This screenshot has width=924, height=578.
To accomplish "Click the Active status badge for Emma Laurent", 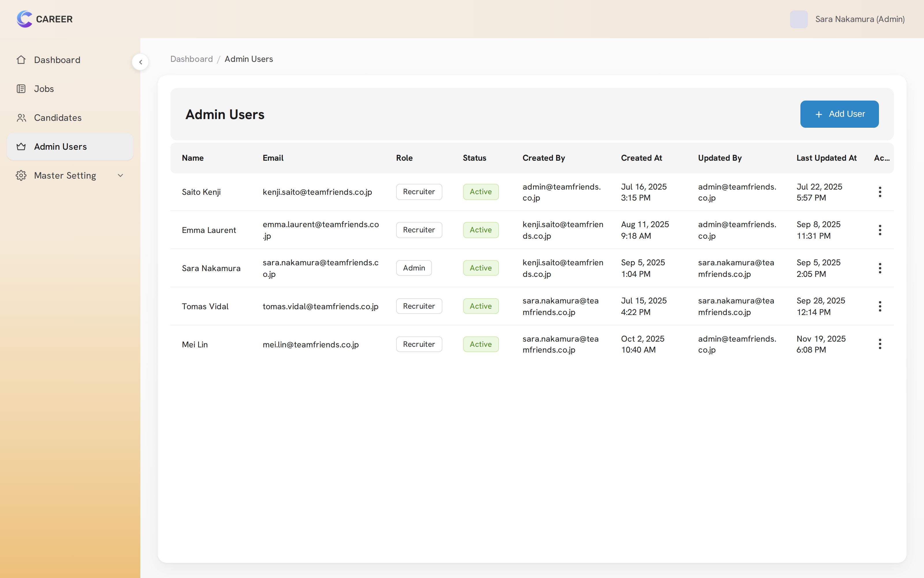I will pos(481,230).
